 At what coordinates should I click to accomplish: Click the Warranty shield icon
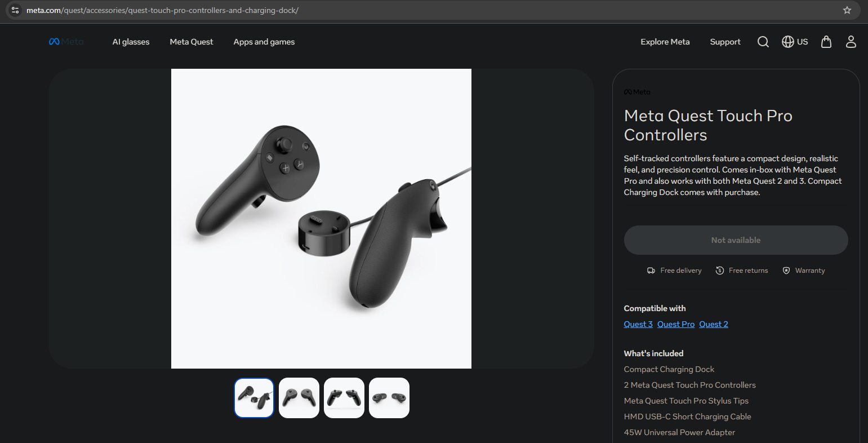click(786, 271)
